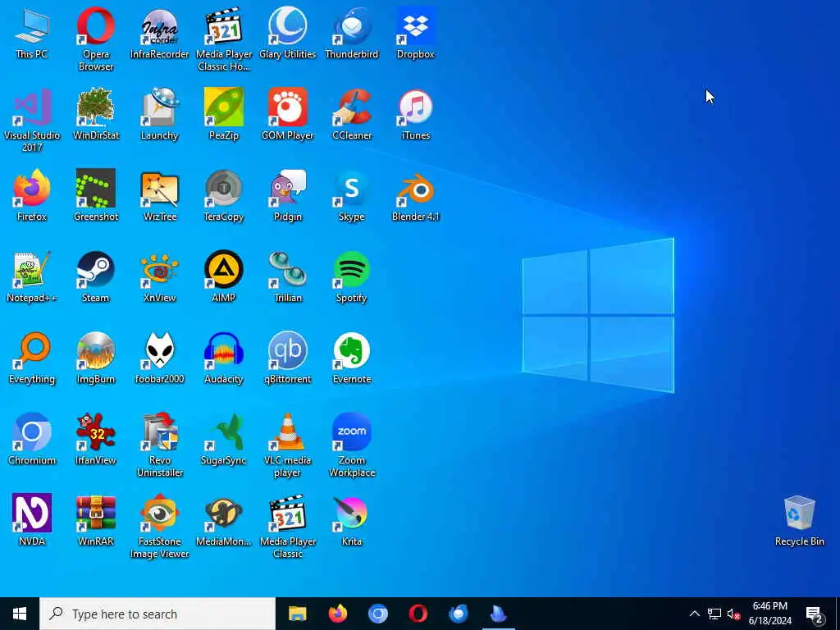The width and height of the screenshot is (840, 630).
Task: Select the TeraCopy desktop shortcut
Action: coord(224,195)
